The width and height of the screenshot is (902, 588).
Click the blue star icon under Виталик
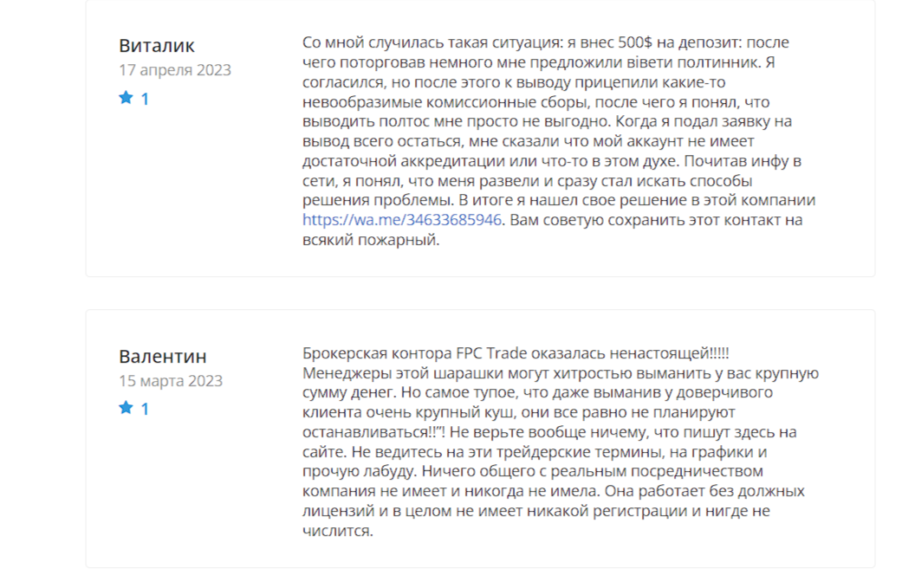[126, 98]
